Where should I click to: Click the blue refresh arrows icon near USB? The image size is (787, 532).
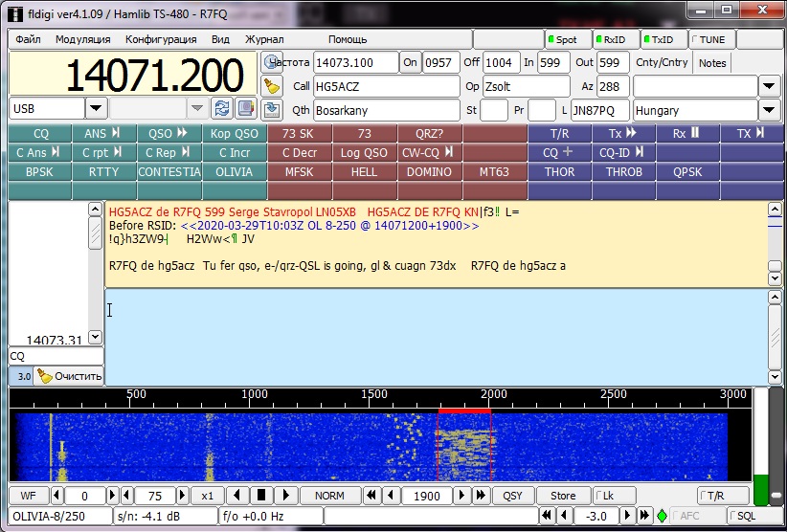[222, 108]
